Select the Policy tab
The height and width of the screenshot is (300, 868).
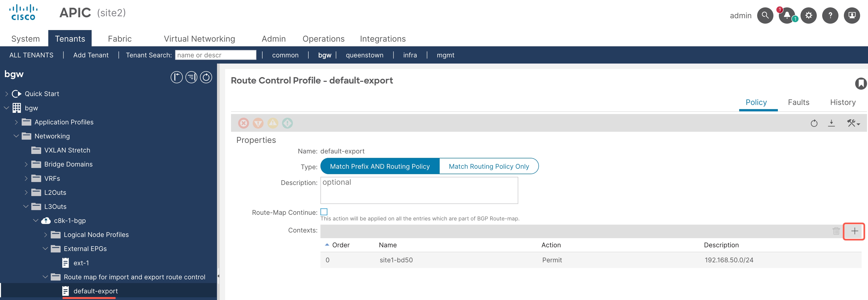click(756, 102)
